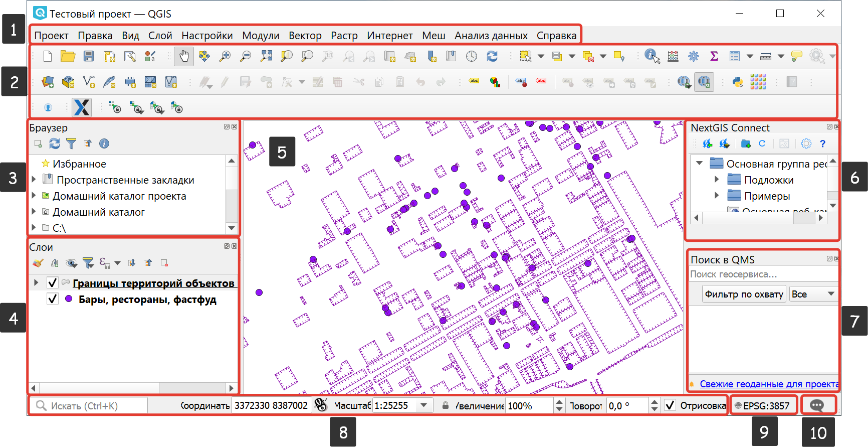This screenshot has width=868, height=447.
Task: Click the Pan Map to Selection tool
Action: (x=204, y=56)
